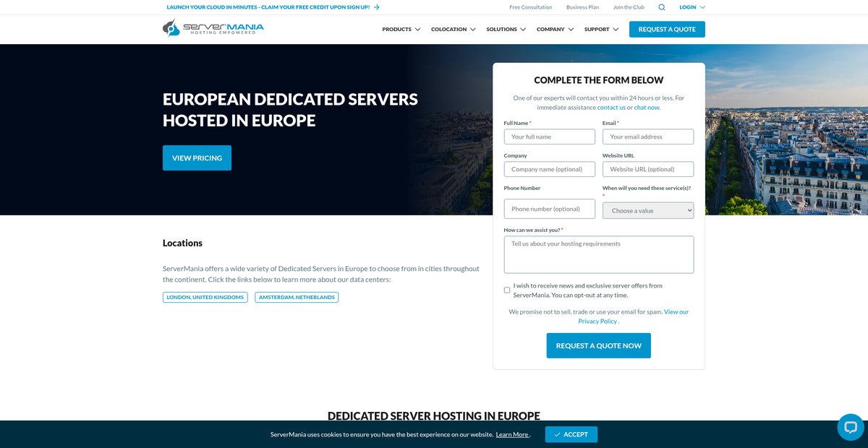Open the Products menu label
This screenshot has height=448, width=868.
(x=396, y=30)
